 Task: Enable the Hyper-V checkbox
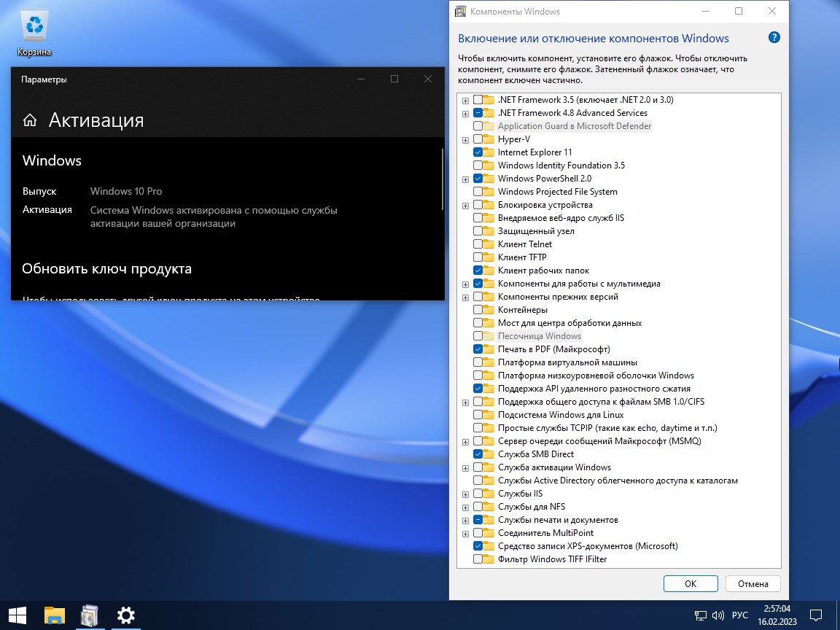478,139
